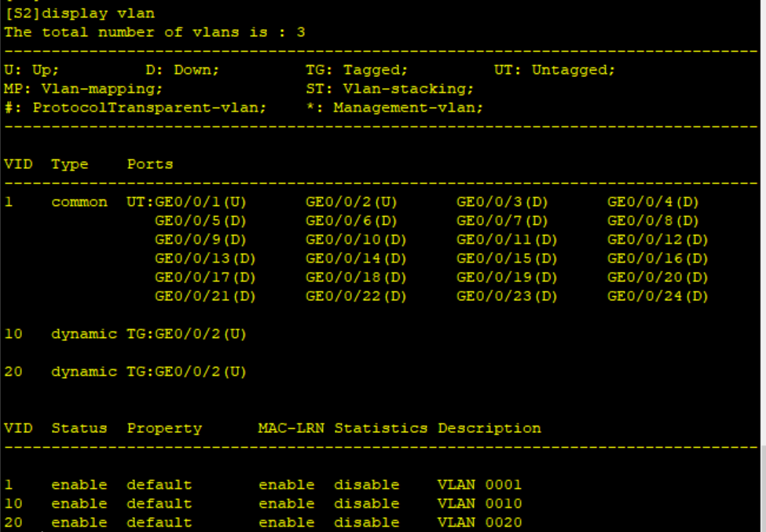Click the 'ST: Vlan-stacking;' legend text

[x=390, y=89]
